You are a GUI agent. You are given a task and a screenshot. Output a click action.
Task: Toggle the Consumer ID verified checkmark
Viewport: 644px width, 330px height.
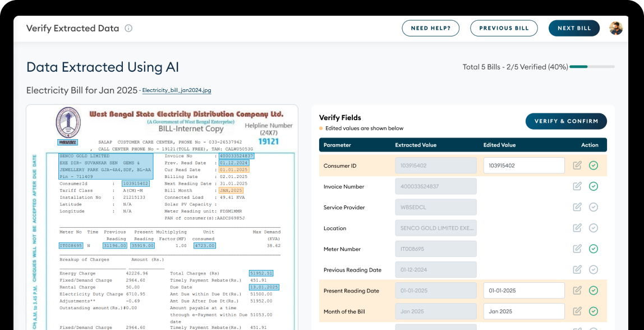(594, 166)
